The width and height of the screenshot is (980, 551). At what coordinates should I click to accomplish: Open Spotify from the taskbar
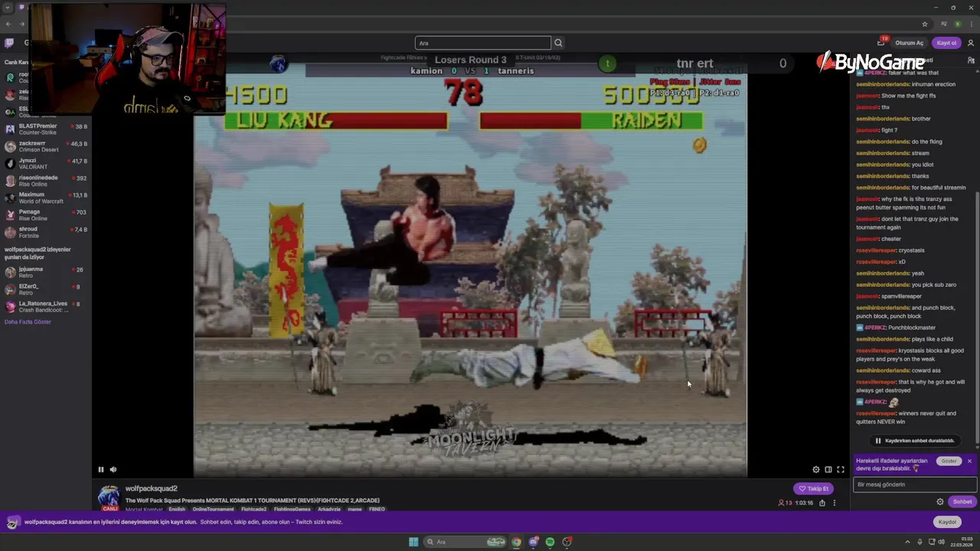tap(550, 542)
